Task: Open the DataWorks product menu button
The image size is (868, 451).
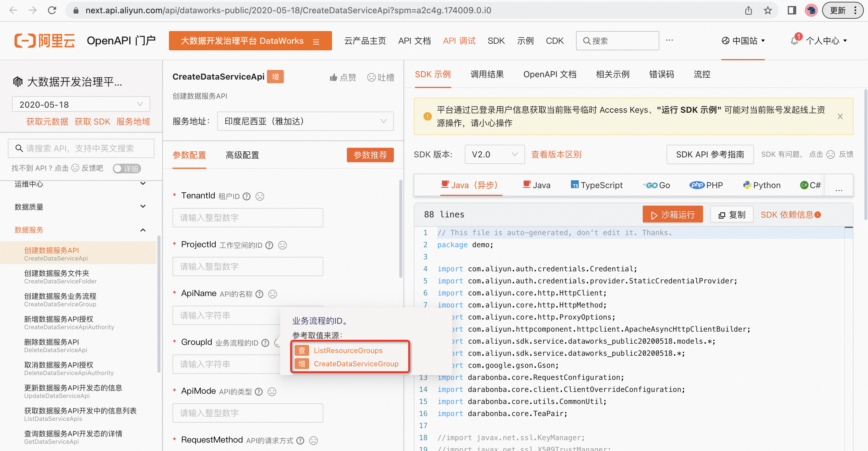Action: click(x=250, y=41)
